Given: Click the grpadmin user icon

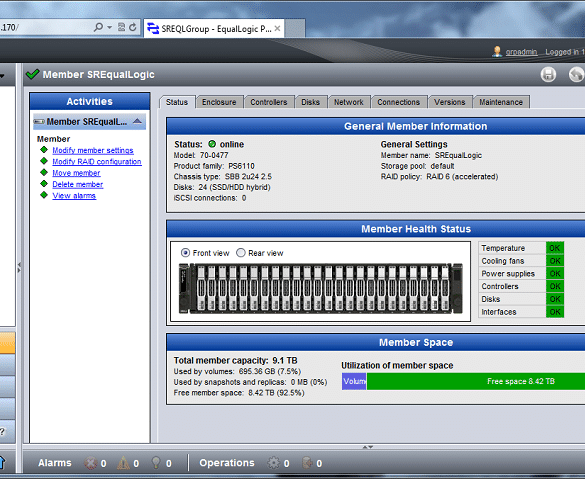Looking at the screenshot, I should coord(497,51).
